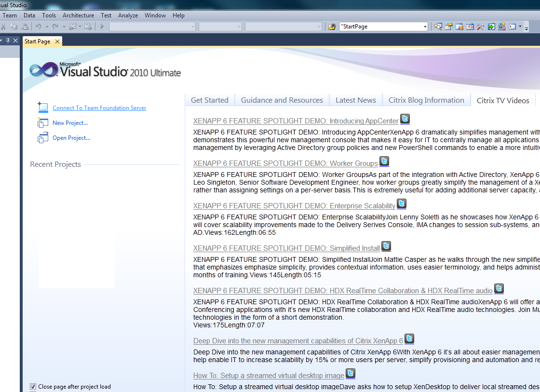Click the Start Page green arrow icon

491,27
